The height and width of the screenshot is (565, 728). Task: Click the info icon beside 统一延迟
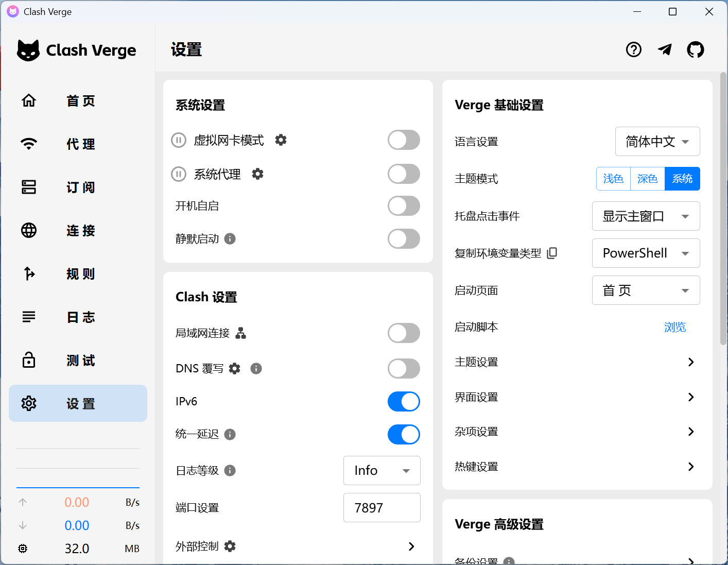[230, 434]
